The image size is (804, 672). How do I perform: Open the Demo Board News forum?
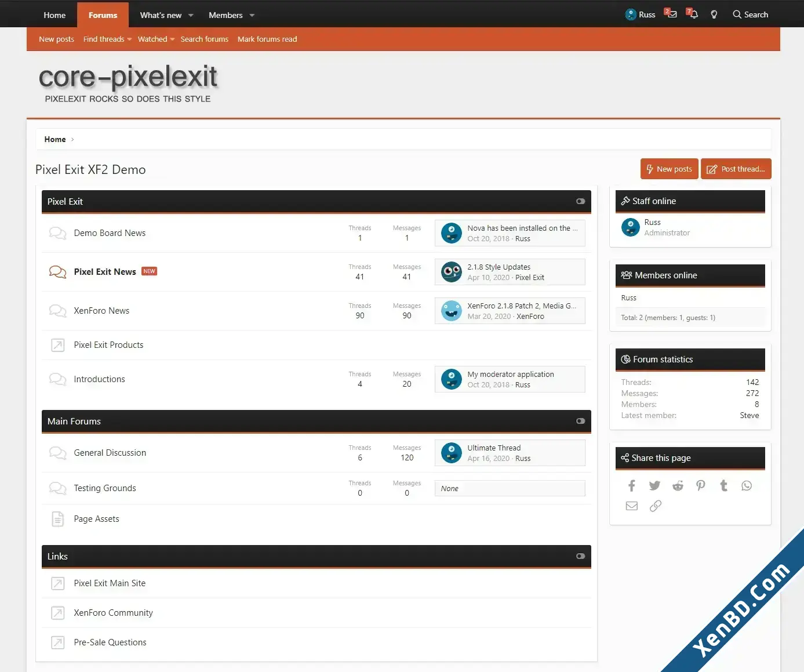click(x=110, y=233)
